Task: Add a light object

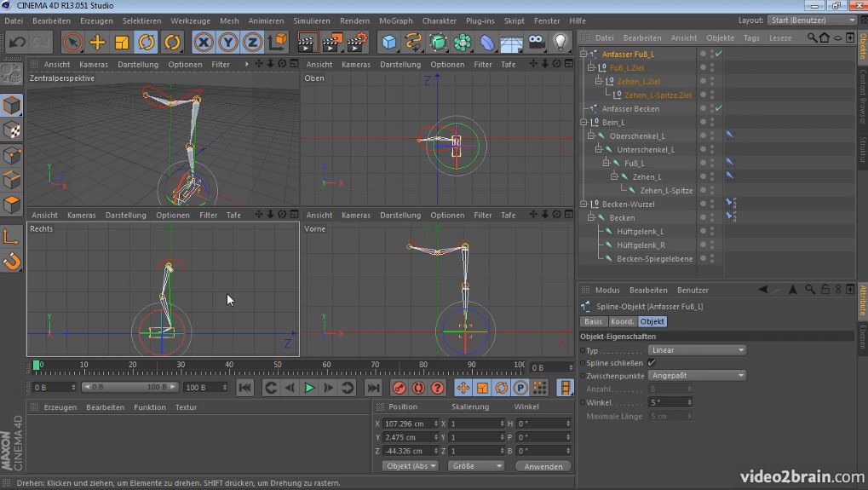Action: pyautogui.click(x=560, y=42)
